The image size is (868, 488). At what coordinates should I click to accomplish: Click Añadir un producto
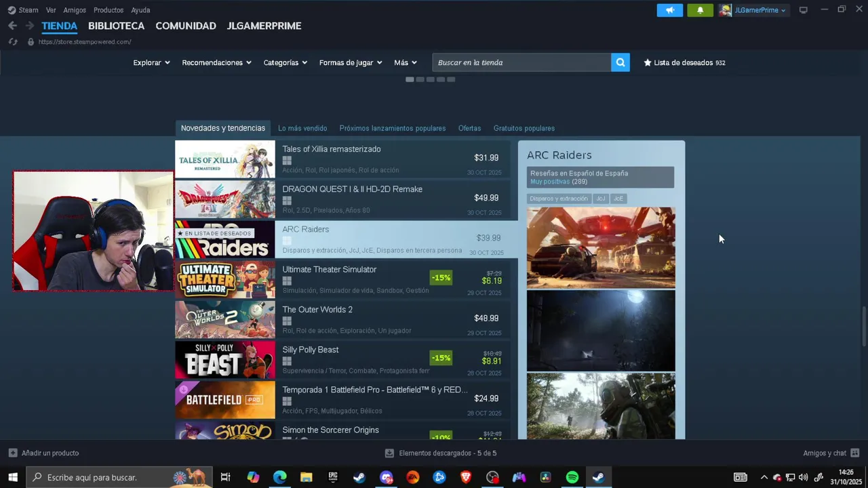pos(50,453)
